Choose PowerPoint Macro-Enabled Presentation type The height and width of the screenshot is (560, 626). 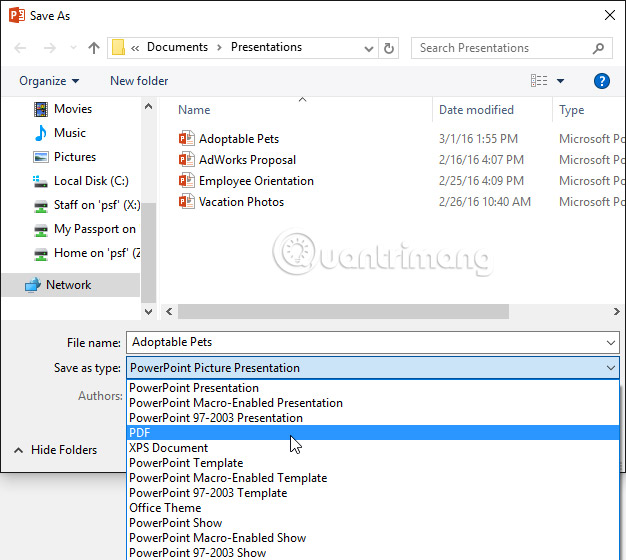(373, 403)
